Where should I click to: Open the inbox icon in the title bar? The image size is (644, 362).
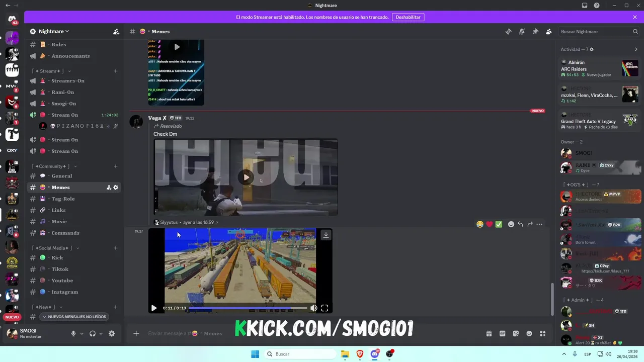585,5
